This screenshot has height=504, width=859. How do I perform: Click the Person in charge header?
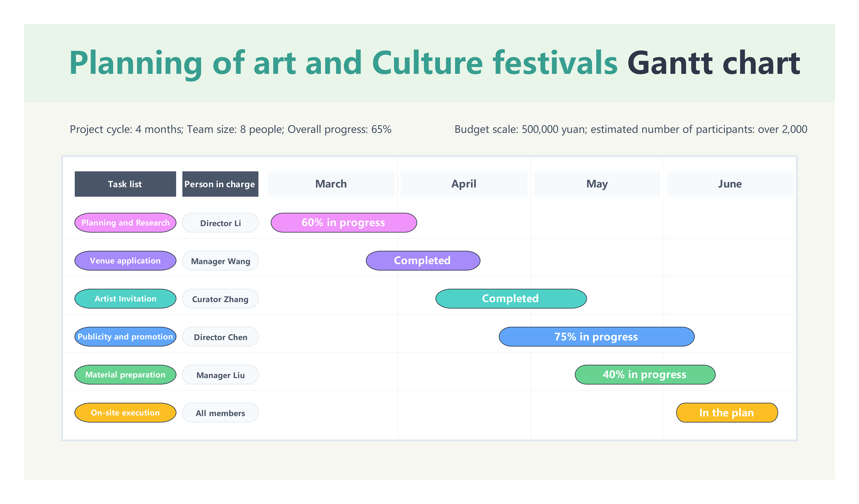point(220,184)
